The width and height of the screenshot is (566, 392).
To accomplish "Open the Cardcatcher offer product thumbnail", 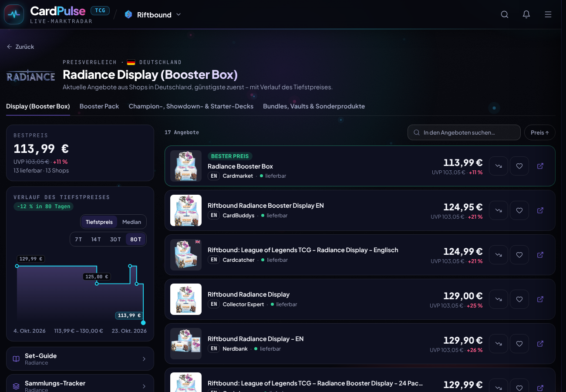I will pos(186,255).
